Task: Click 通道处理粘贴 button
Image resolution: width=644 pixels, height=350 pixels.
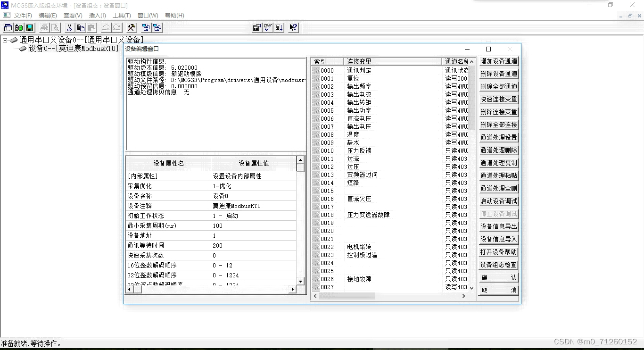Action: [498, 176]
